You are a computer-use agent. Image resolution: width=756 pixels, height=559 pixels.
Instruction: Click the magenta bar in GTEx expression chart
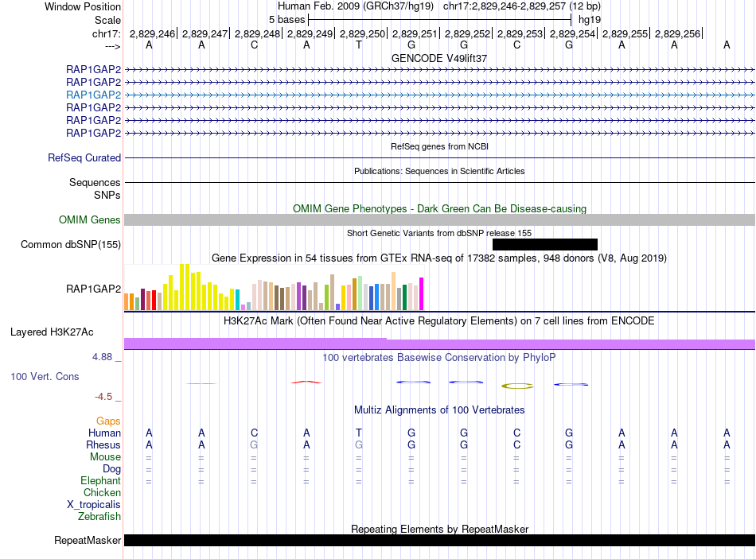422,293
